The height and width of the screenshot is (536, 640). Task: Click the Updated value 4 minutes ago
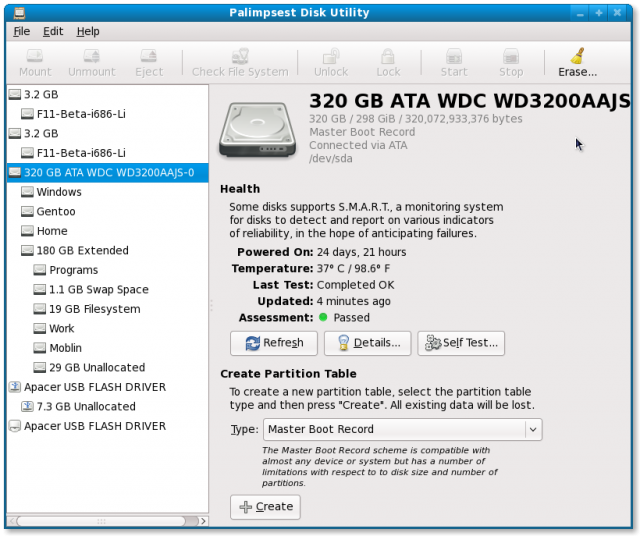[353, 301]
